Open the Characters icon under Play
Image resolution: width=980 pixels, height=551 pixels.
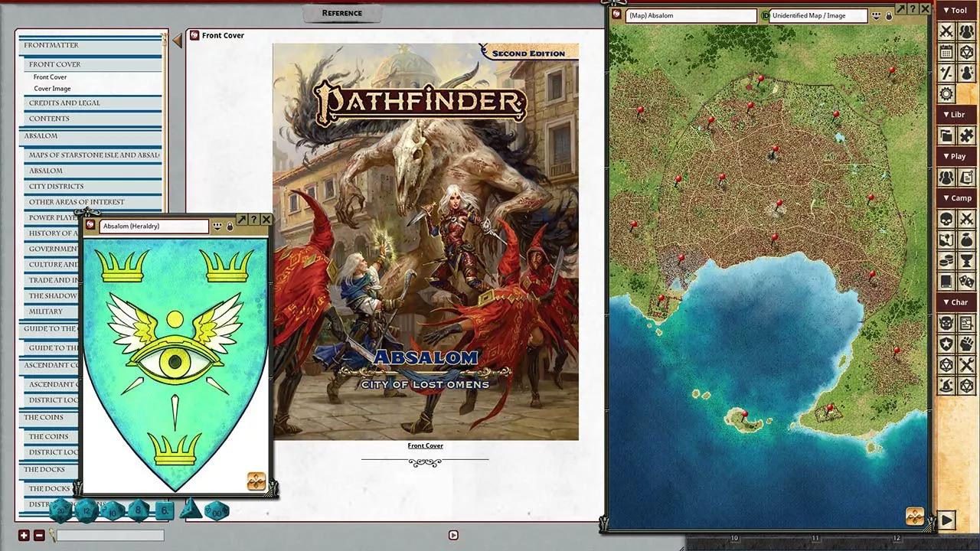[946, 178]
